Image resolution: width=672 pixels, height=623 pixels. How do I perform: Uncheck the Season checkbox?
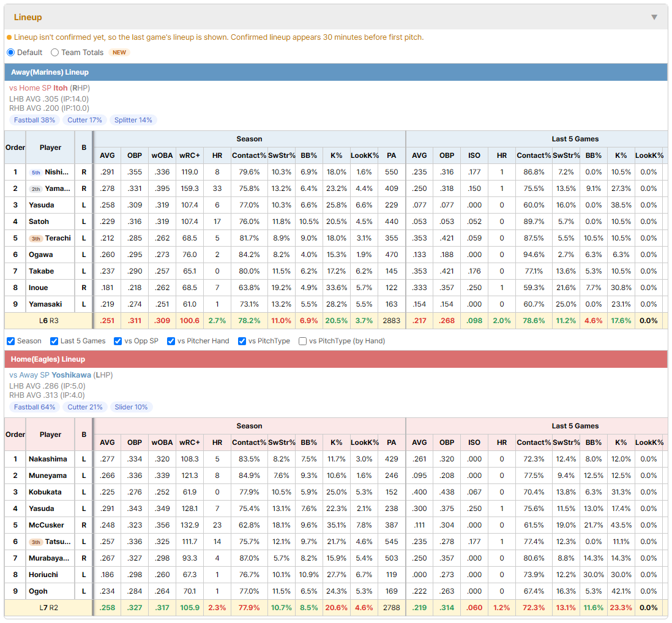pos(11,341)
